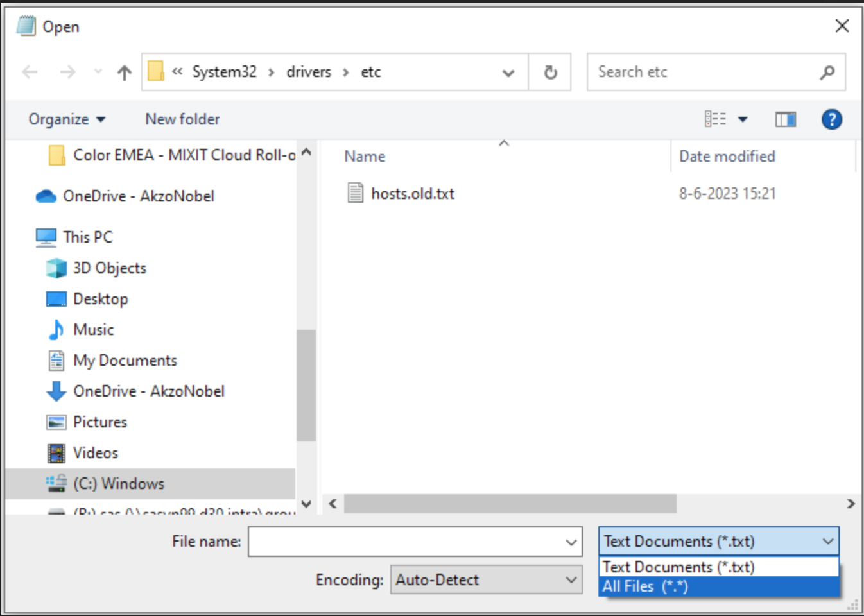The height and width of the screenshot is (616, 864).
Task: Open the Help question mark
Action: point(831,119)
